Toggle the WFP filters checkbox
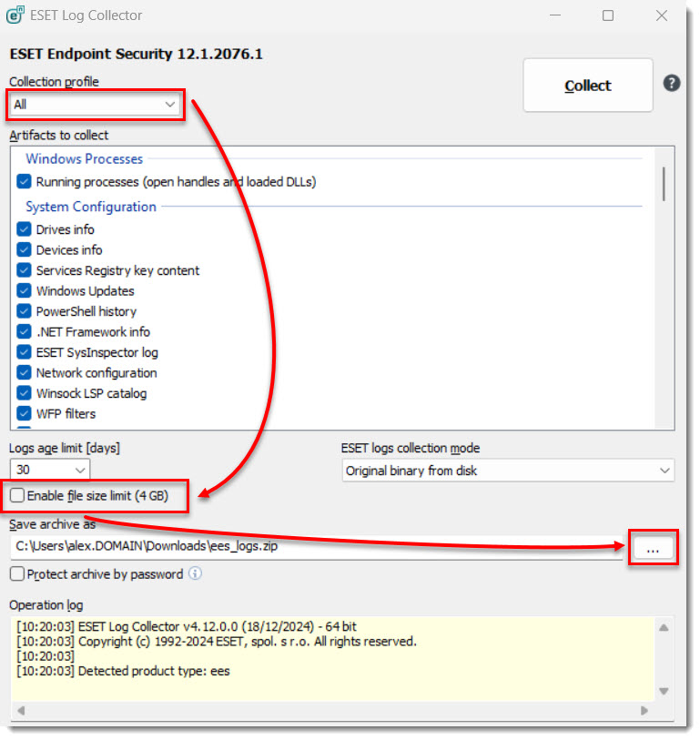Viewport: 700px width, 740px height. (24, 415)
